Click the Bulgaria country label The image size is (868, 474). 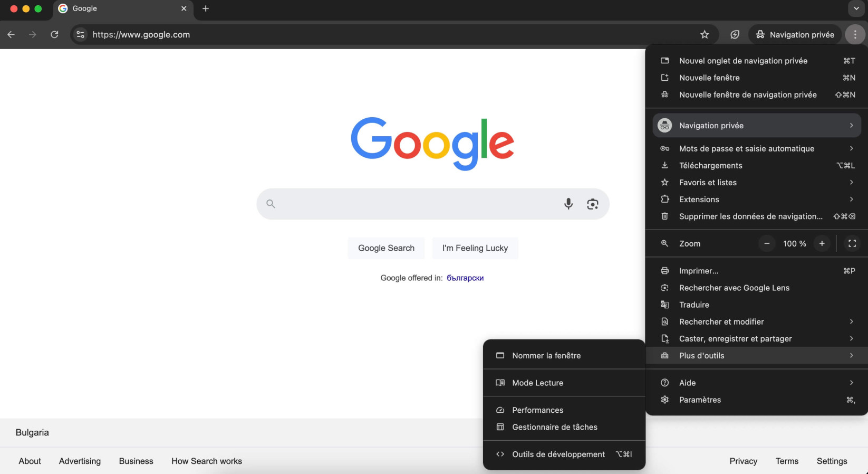point(32,432)
